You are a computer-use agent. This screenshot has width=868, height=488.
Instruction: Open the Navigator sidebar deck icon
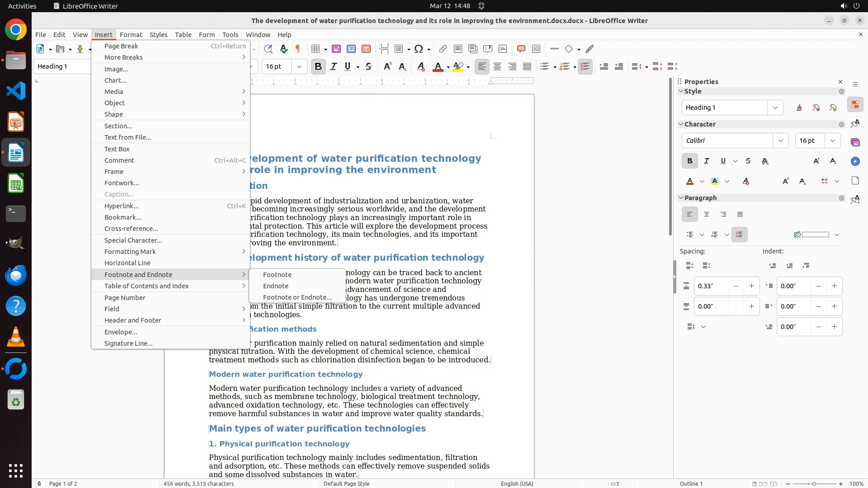855,161
